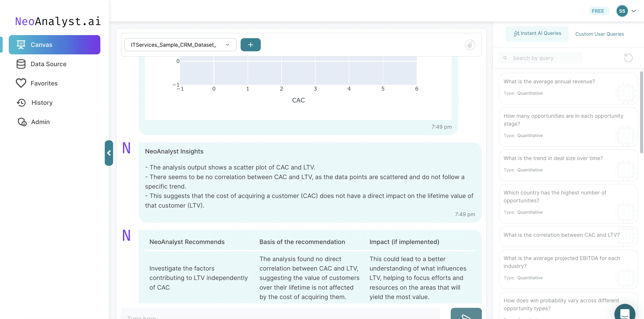644x319 pixels.
Task: Click the broom clear-canvas icon
Action: (x=470, y=45)
